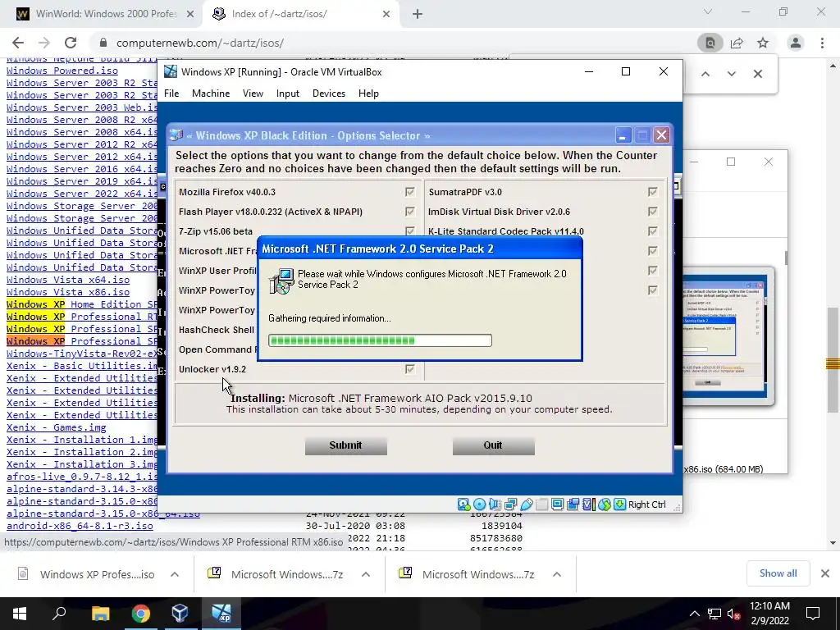
Task: Click the CPU virtualization indicator in VirtualBox
Action: (x=588, y=504)
